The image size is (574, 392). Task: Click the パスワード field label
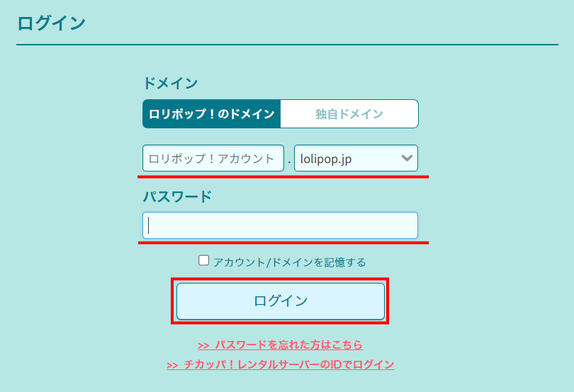tap(177, 196)
